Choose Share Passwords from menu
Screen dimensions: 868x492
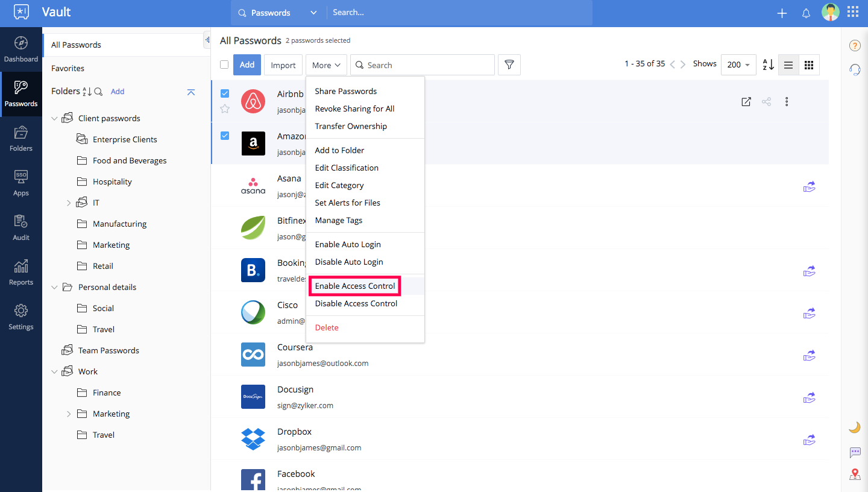(x=346, y=91)
